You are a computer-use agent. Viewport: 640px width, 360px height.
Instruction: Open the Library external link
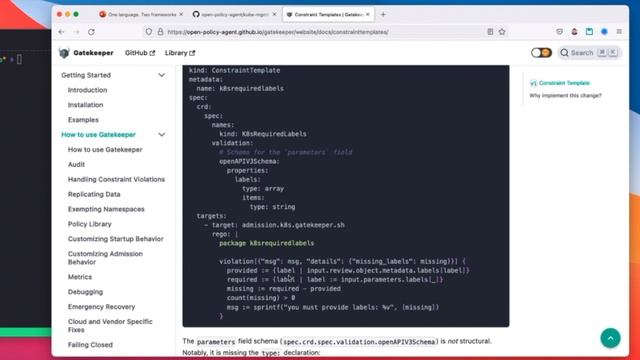point(180,53)
